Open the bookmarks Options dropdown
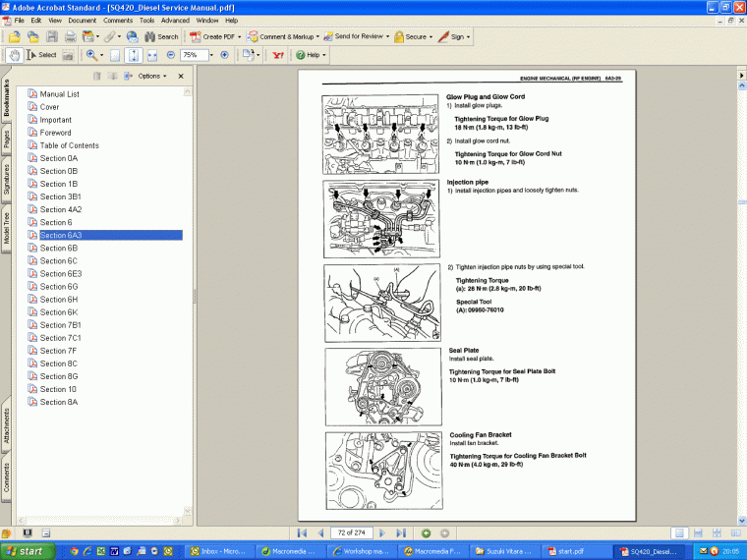This screenshot has height=560, width=747. [151, 76]
